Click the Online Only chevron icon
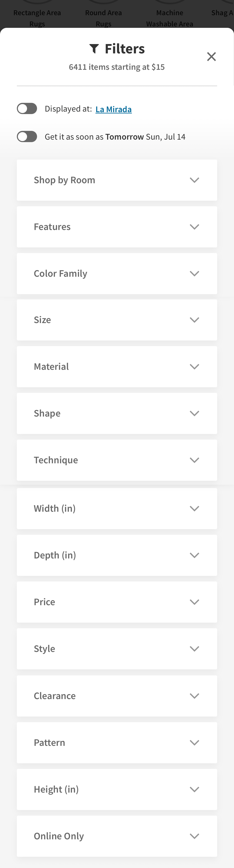This screenshot has width=234, height=868. 194,835
